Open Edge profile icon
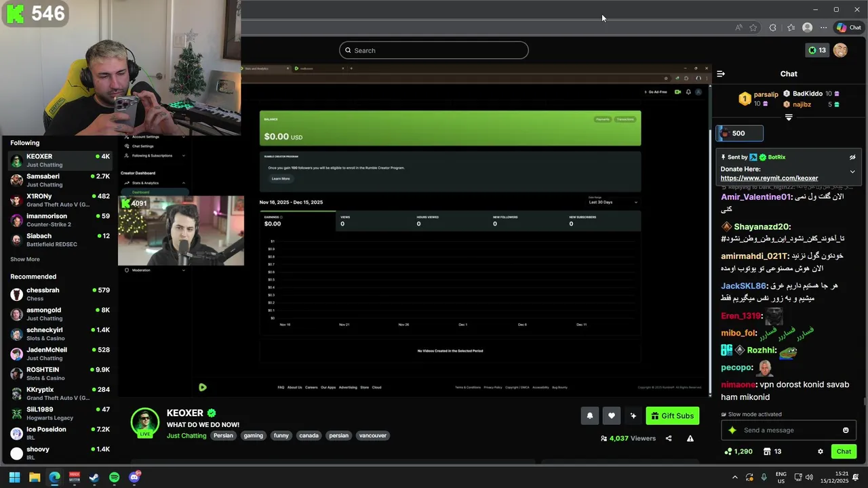This screenshot has height=488, width=868. (807, 28)
